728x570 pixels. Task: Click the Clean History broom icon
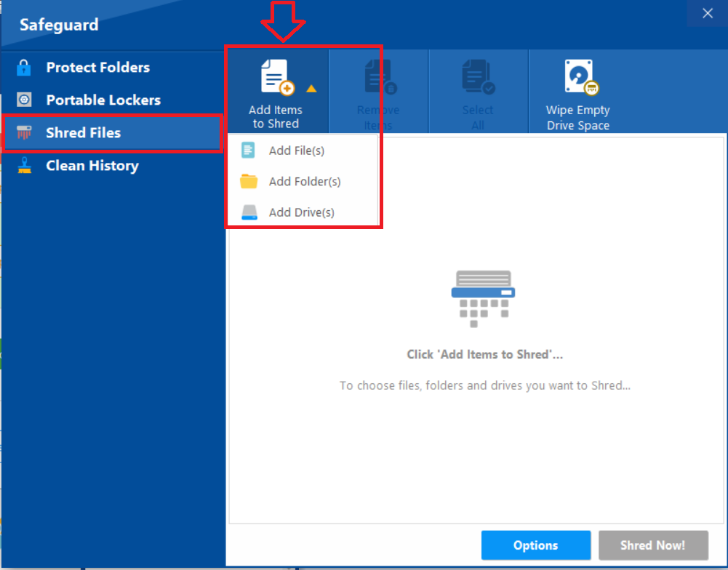tap(24, 166)
